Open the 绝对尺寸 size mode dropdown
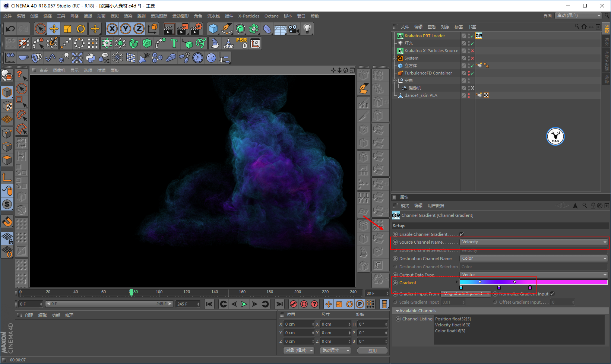The height and width of the screenshot is (364, 611). coord(335,351)
